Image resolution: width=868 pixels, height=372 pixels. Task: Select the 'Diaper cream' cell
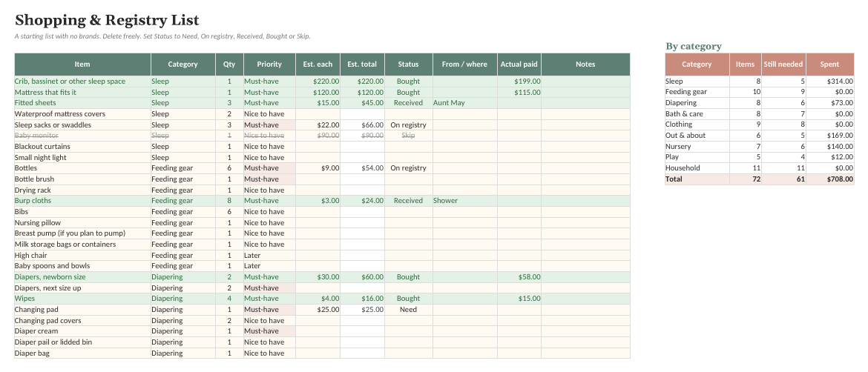coord(82,331)
